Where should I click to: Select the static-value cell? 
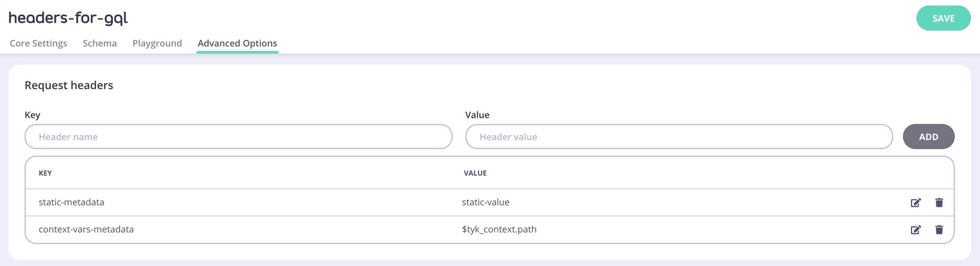tap(486, 202)
